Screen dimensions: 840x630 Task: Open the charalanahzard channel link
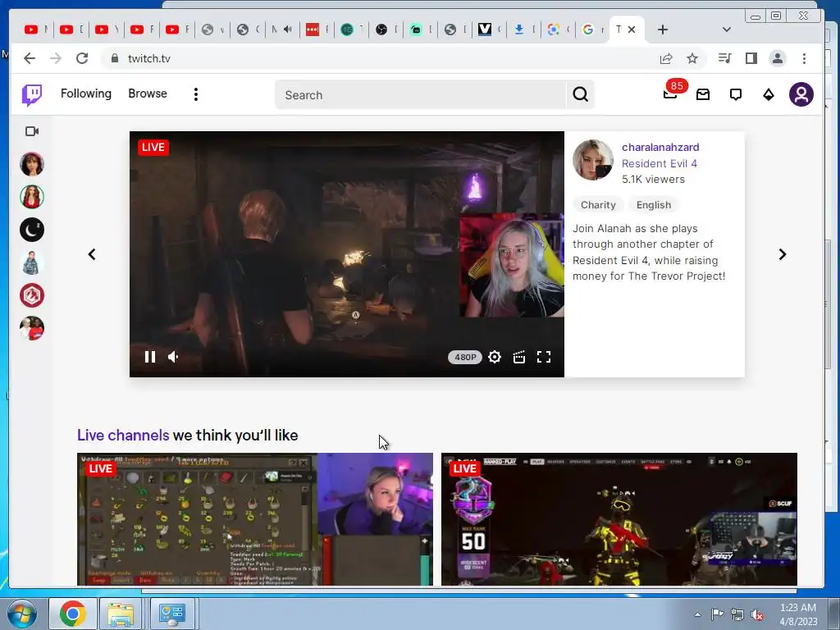[x=660, y=148]
